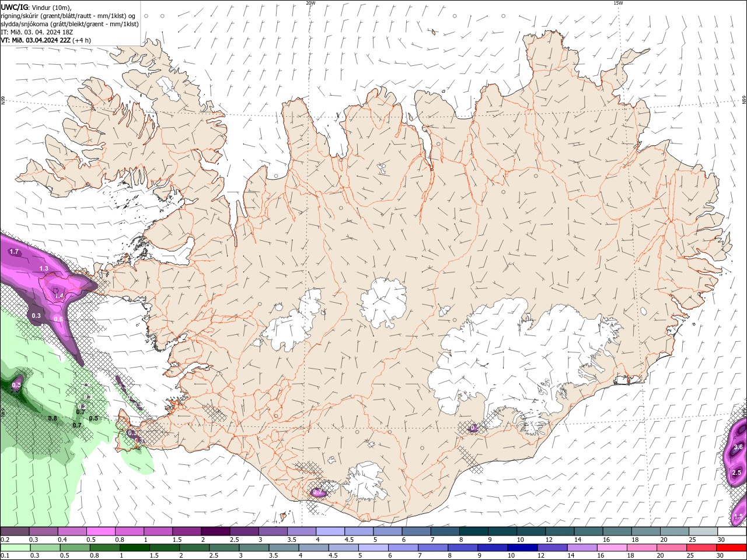Click the "UWC/IG: Vindur (10m)" title text

tap(36, 7)
